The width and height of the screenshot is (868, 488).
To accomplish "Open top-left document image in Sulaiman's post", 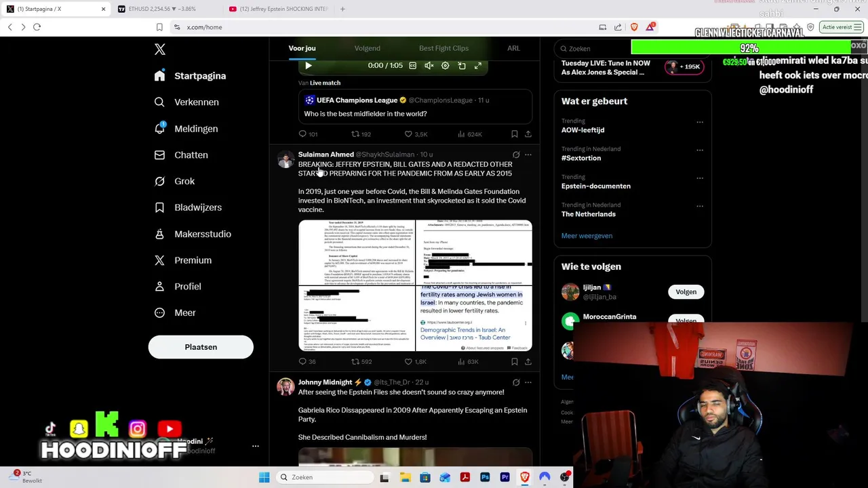I will coord(356,252).
